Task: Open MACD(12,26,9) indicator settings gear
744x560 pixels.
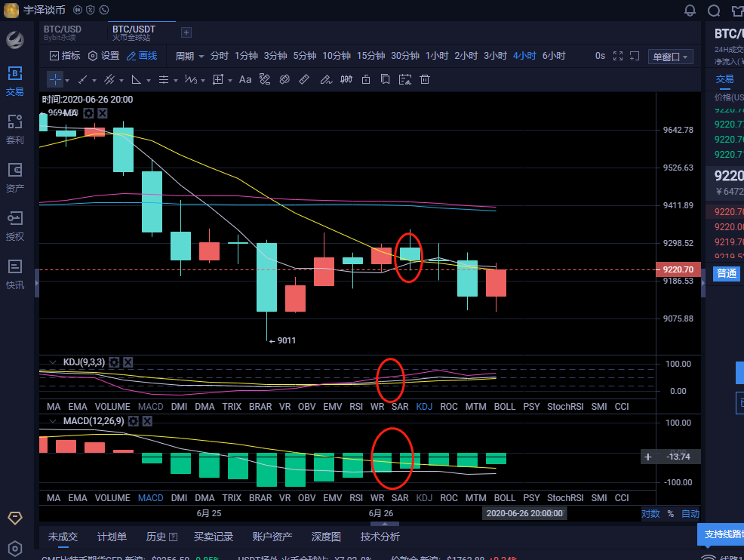Action: click(x=134, y=420)
